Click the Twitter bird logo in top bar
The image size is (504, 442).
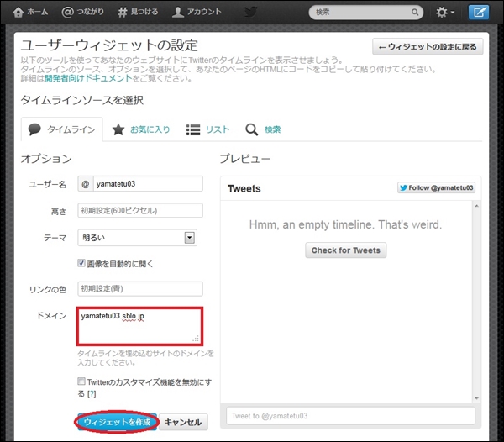(x=250, y=13)
